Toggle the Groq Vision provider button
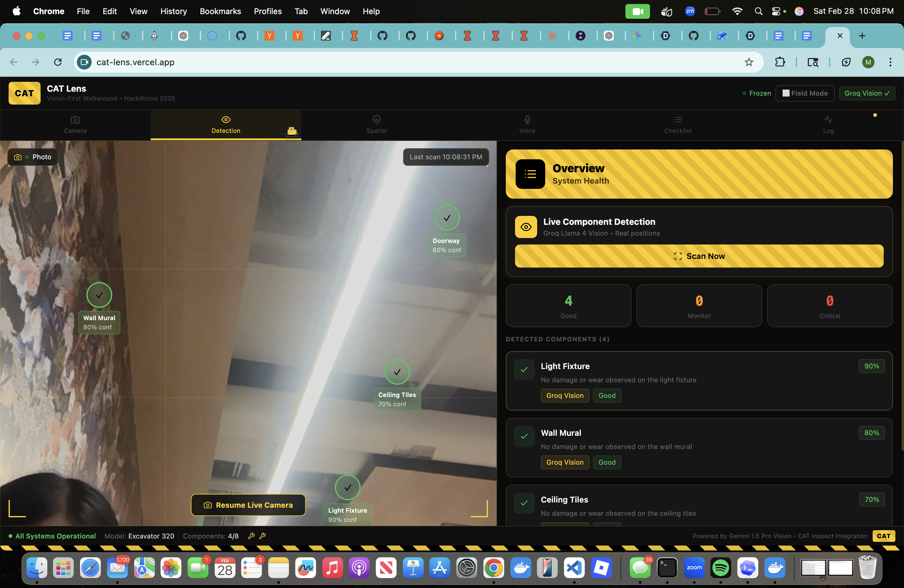This screenshot has height=588, width=904. click(866, 93)
